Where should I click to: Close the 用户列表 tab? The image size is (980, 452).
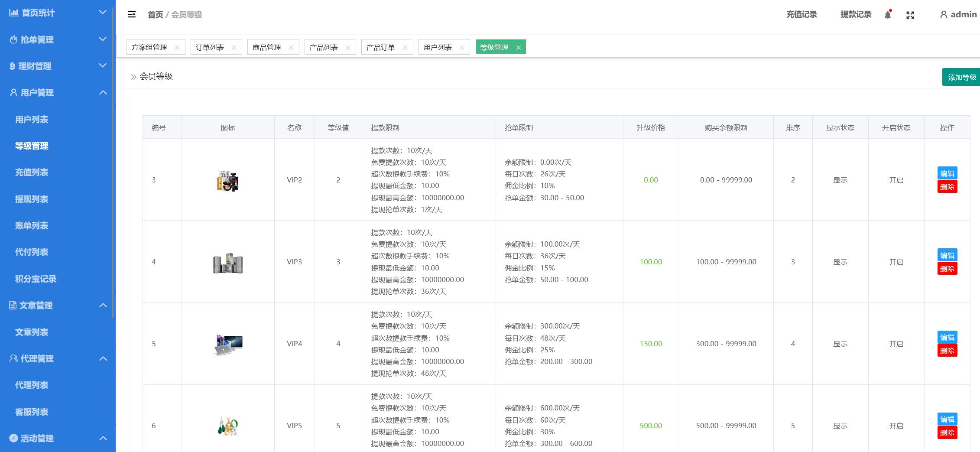tap(462, 48)
